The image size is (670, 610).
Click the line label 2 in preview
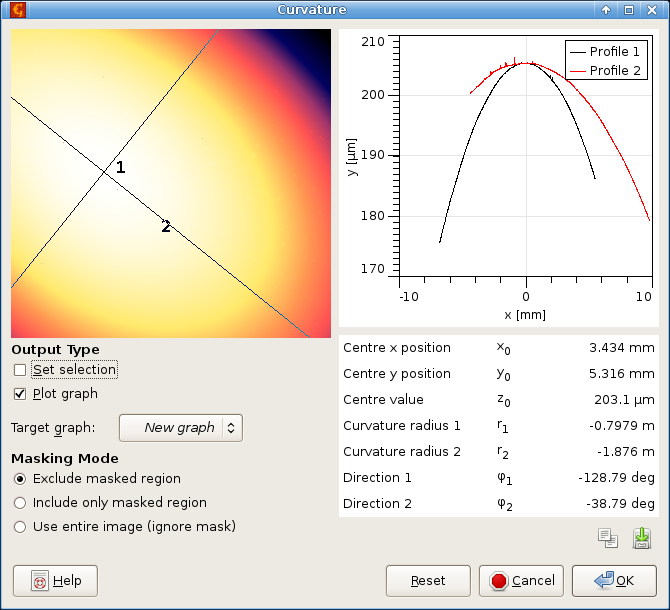(x=166, y=226)
